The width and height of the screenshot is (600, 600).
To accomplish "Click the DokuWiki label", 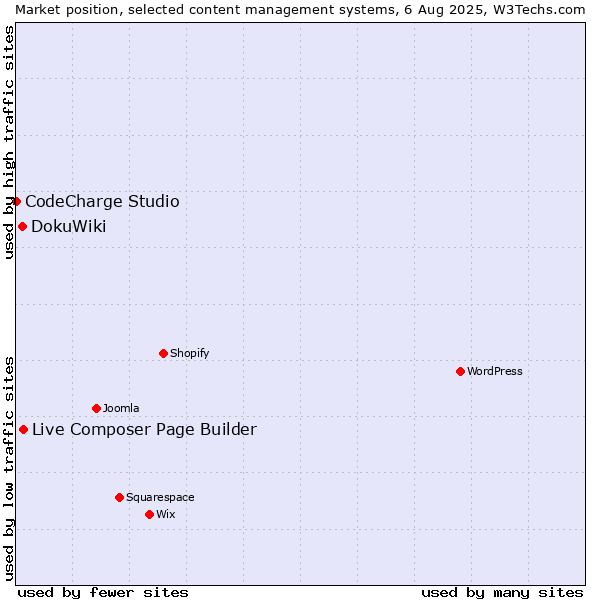I will click(x=68, y=227).
